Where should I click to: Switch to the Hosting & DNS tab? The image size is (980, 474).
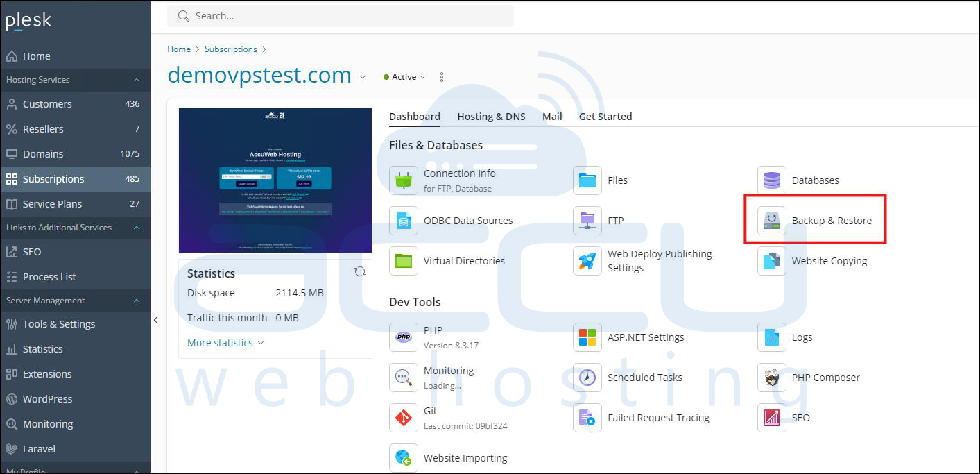pyautogui.click(x=491, y=117)
